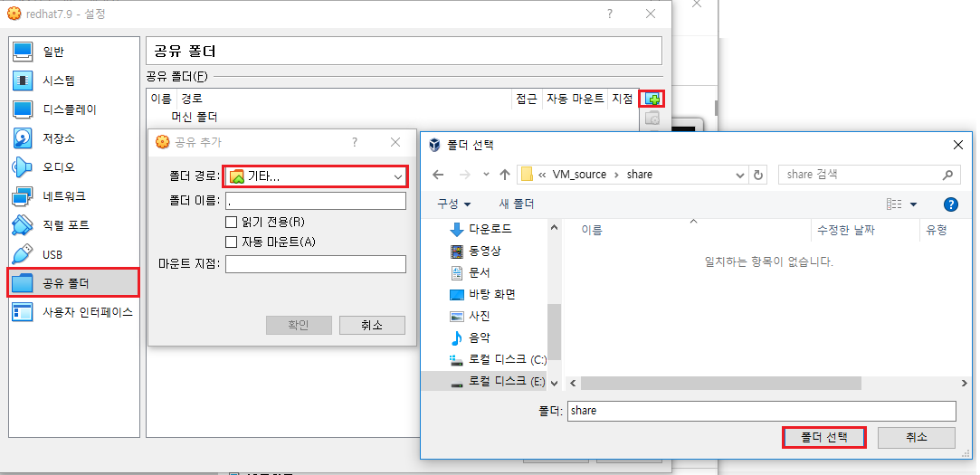The height and width of the screenshot is (475, 980).
Task: Click the horizontal scrollbar in file list
Action: (721, 383)
